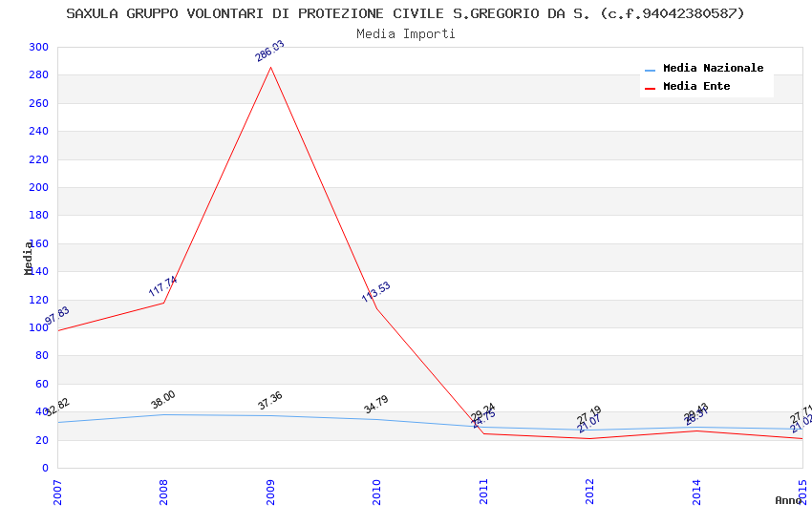Viewport: 812px width, 525px height.
Task: Click the 286.03 peak data label
Action: [269, 51]
